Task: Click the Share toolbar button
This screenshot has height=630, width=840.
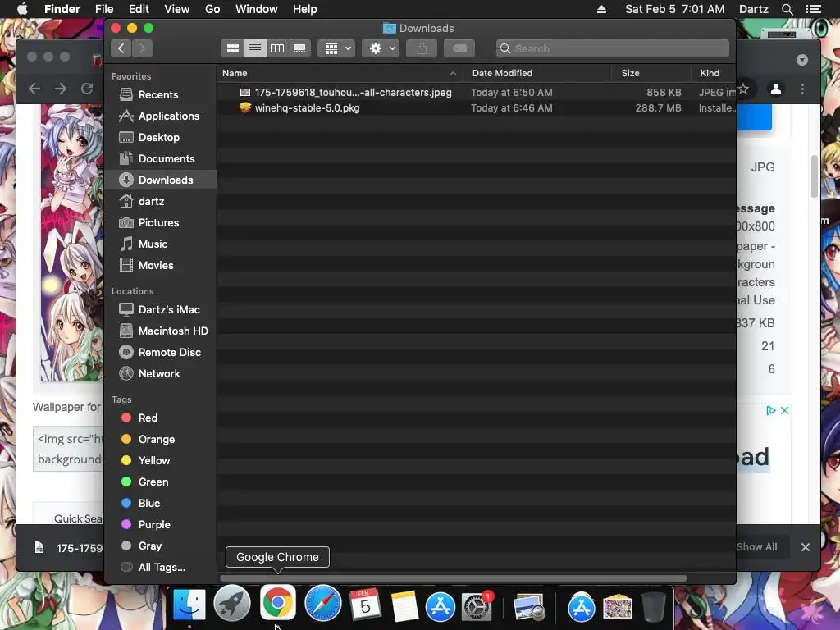Action: (x=422, y=48)
